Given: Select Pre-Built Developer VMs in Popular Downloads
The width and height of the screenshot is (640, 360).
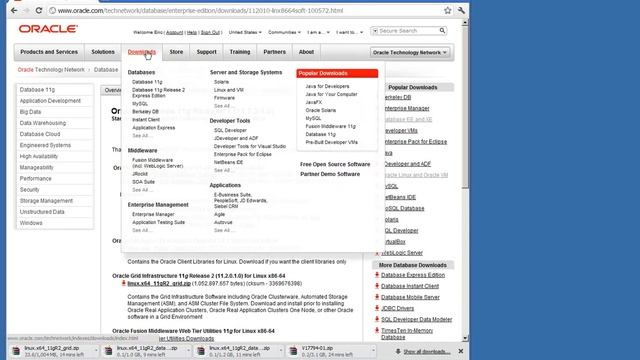Looking at the screenshot, I should point(331,142).
